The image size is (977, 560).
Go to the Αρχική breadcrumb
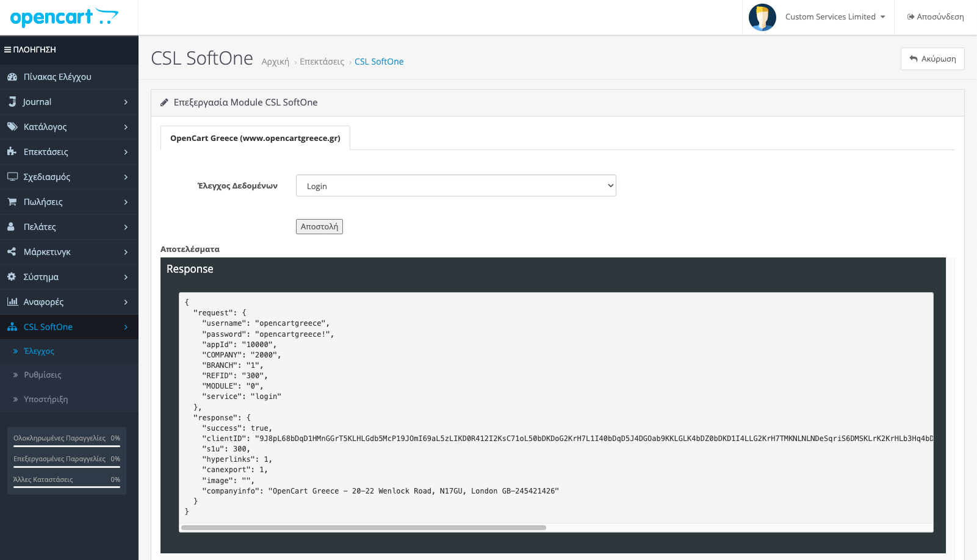coord(275,62)
